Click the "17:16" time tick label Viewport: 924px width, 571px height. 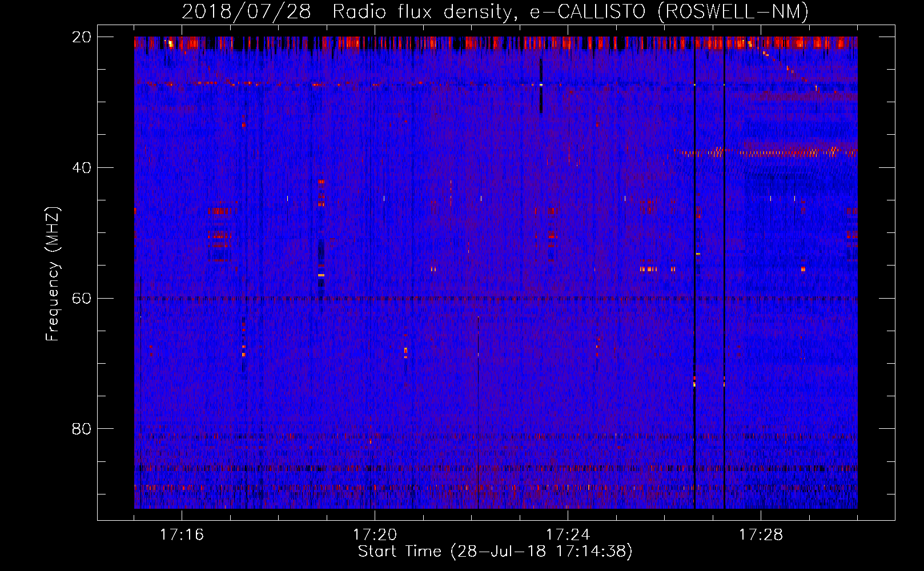click(182, 534)
